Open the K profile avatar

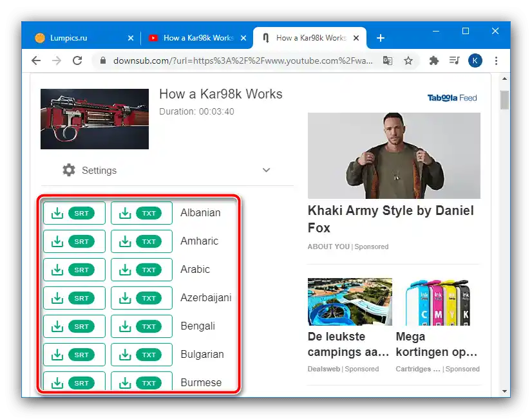pos(475,61)
